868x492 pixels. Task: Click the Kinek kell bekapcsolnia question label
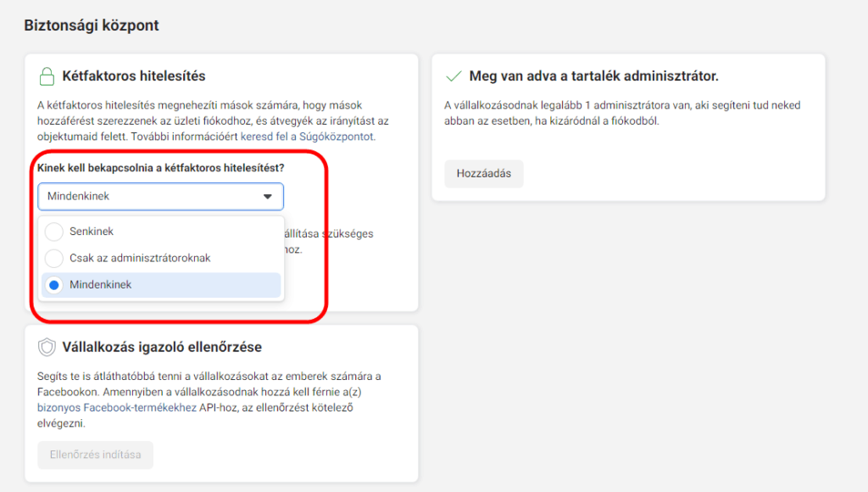161,168
